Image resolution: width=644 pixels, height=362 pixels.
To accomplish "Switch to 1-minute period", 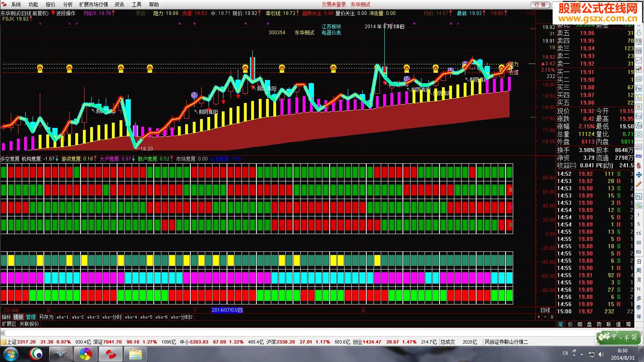I will (638, 215).
